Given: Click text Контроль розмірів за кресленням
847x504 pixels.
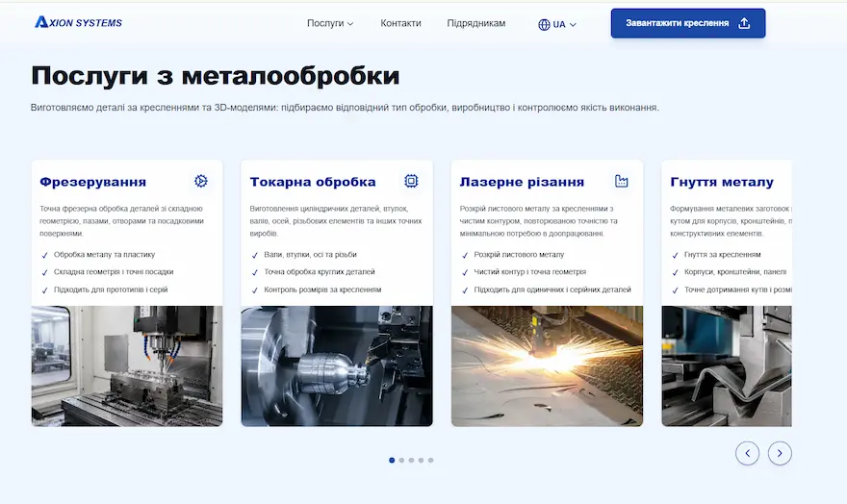Looking at the screenshot, I should coord(322,290).
